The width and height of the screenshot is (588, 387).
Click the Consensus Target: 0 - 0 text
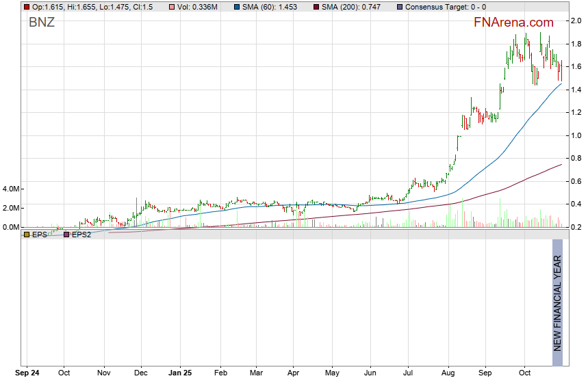pyautogui.click(x=446, y=7)
